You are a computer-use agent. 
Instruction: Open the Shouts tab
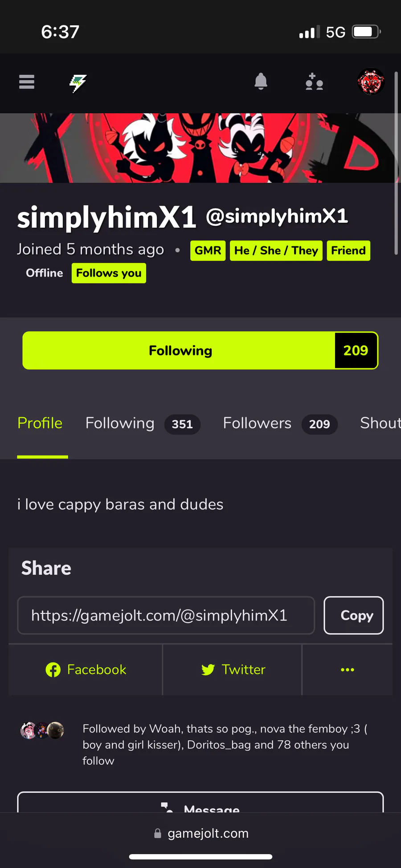[381, 423]
